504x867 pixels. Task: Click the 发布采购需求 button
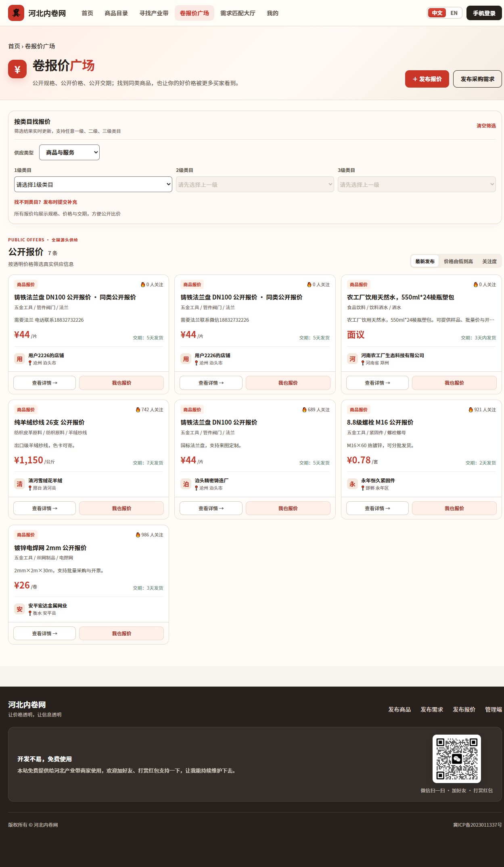[477, 79]
